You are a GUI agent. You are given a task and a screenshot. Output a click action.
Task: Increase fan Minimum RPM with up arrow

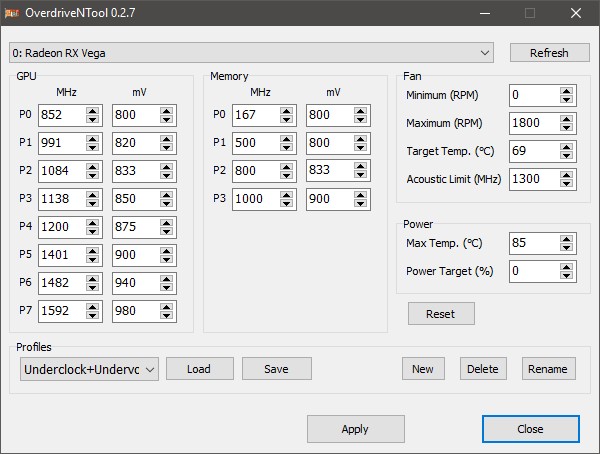coord(566,91)
